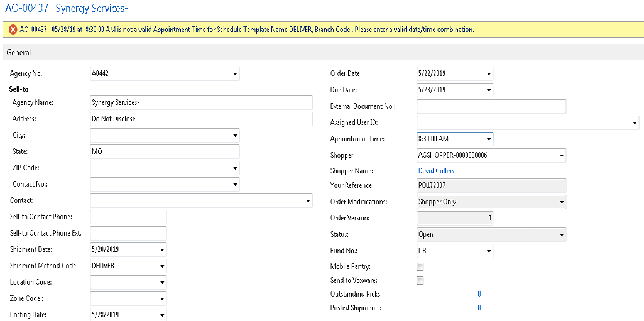
Task: Click the David Collins shopper name link
Action: [x=436, y=171]
